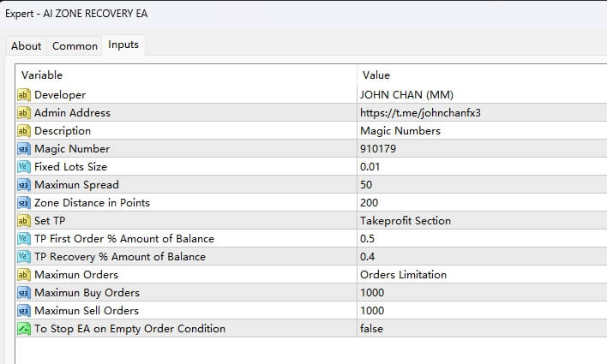Click the Value column header
The height and width of the screenshot is (364, 607).
point(376,75)
